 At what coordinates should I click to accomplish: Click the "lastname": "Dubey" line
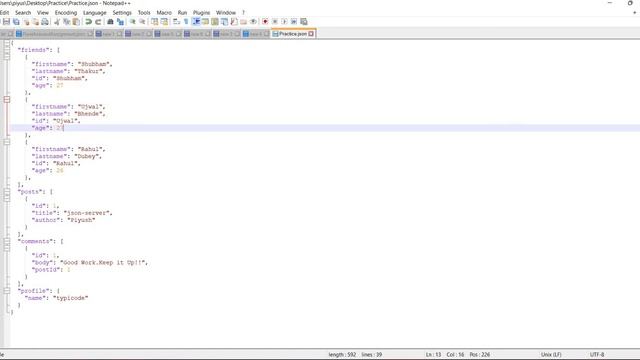coord(67,156)
